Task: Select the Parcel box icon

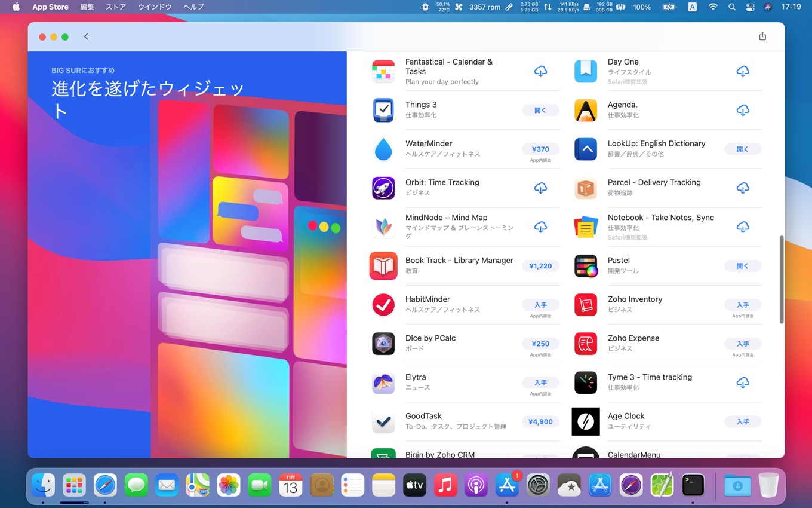Action: (x=586, y=188)
